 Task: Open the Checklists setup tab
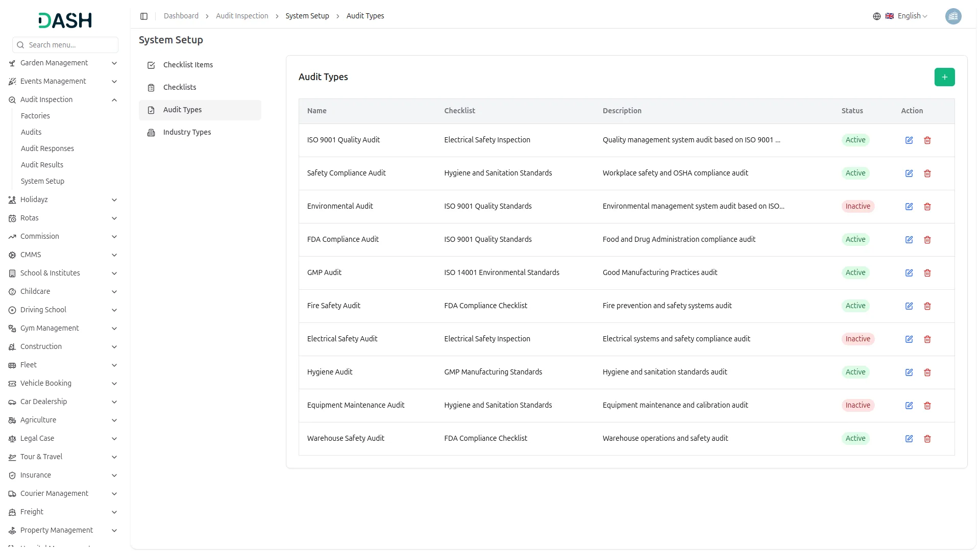[180, 87]
